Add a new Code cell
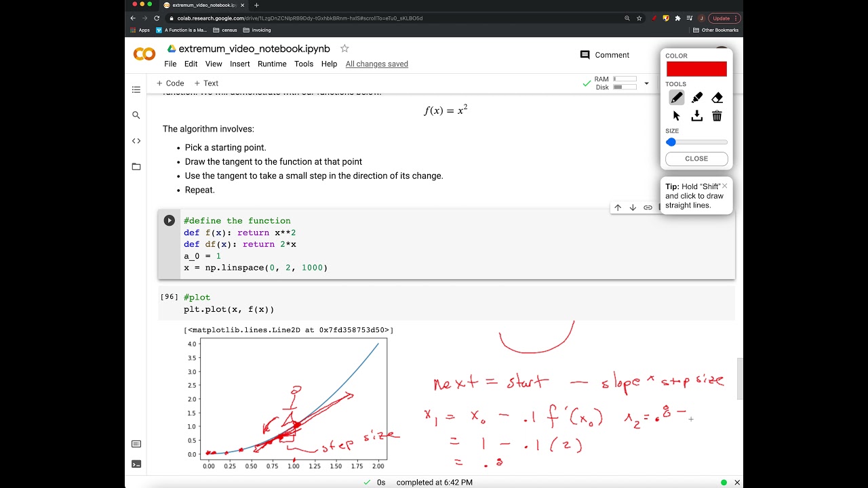Viewport: 868px width, 488px height. pyautogui.click(x=170, y=83)
